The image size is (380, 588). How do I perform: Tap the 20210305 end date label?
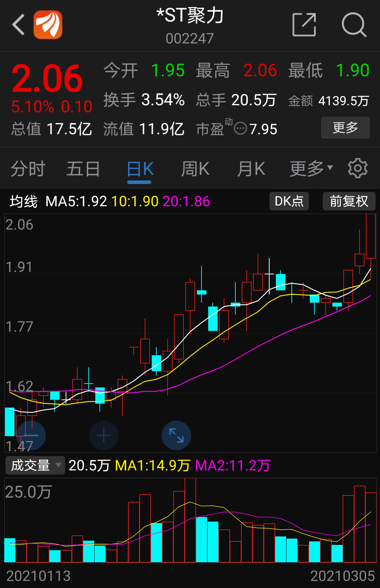(x=342, y=576)
